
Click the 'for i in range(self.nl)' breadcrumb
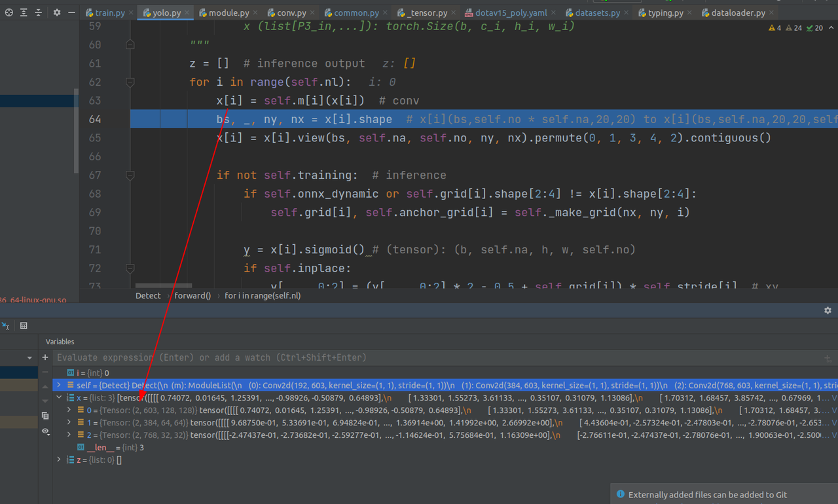pos(263,296)
